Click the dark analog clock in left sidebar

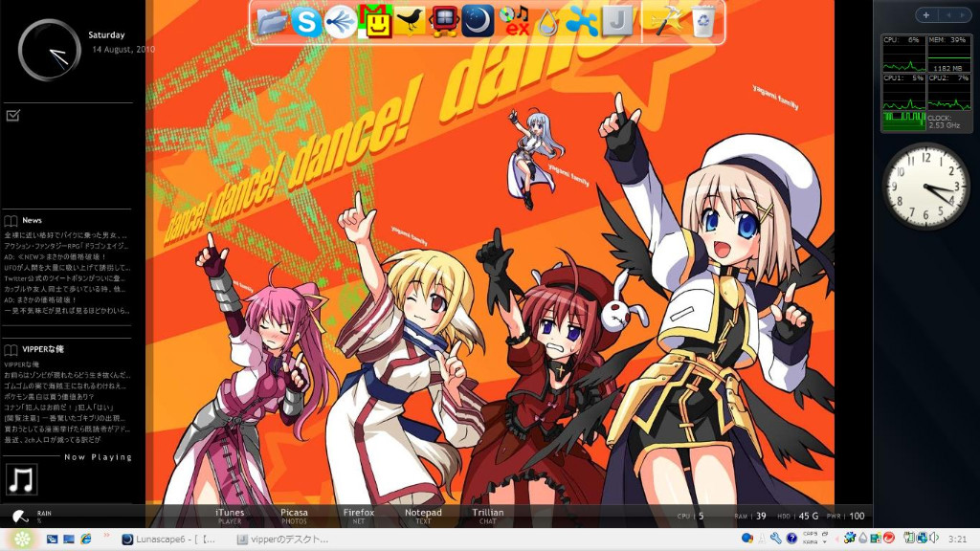click(x=50, y=50)
